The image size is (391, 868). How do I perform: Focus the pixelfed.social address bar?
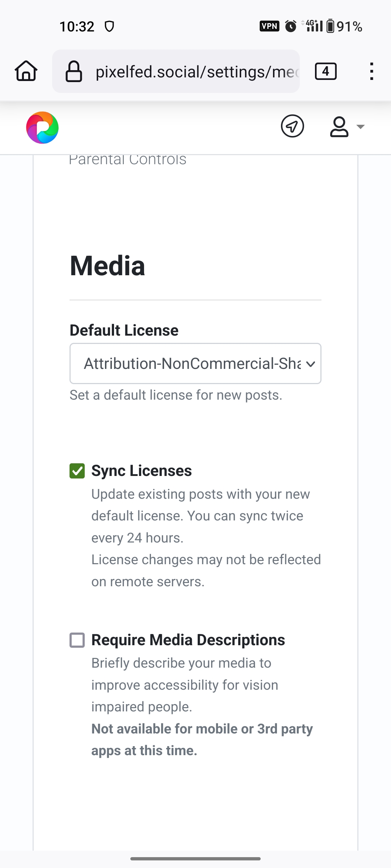tap(195, 72)
